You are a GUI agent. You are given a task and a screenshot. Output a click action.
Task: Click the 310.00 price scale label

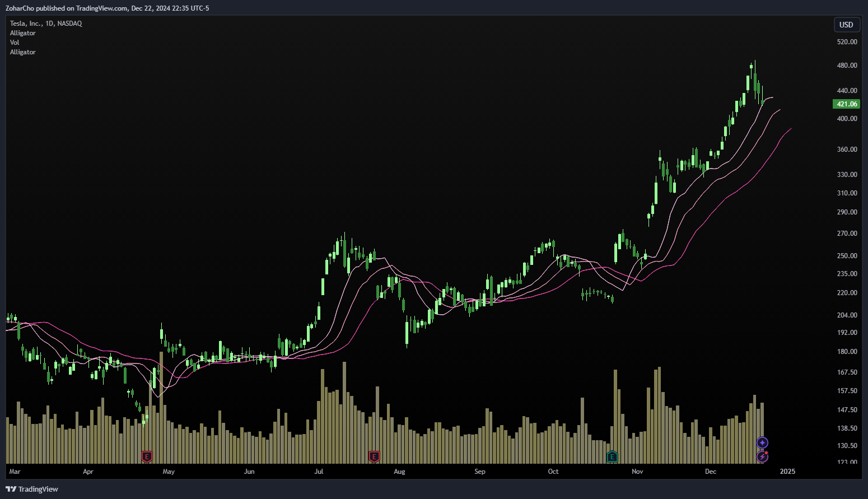[847, 193]
